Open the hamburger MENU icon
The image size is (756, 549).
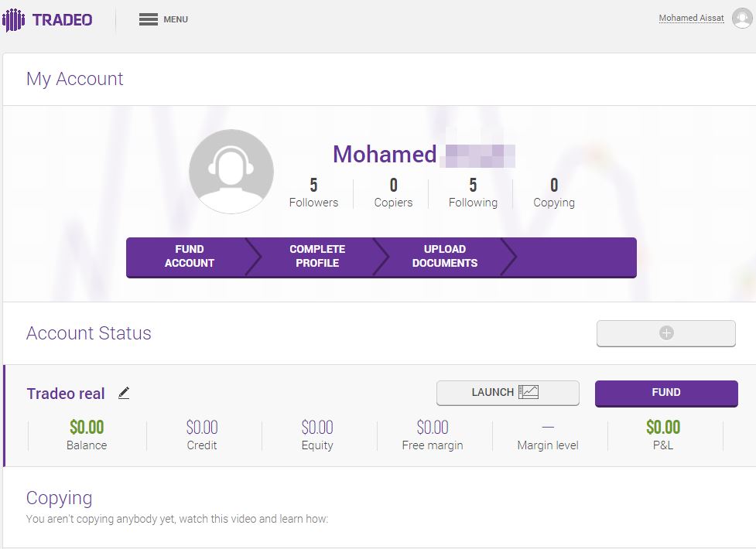(x=149, y=19)
